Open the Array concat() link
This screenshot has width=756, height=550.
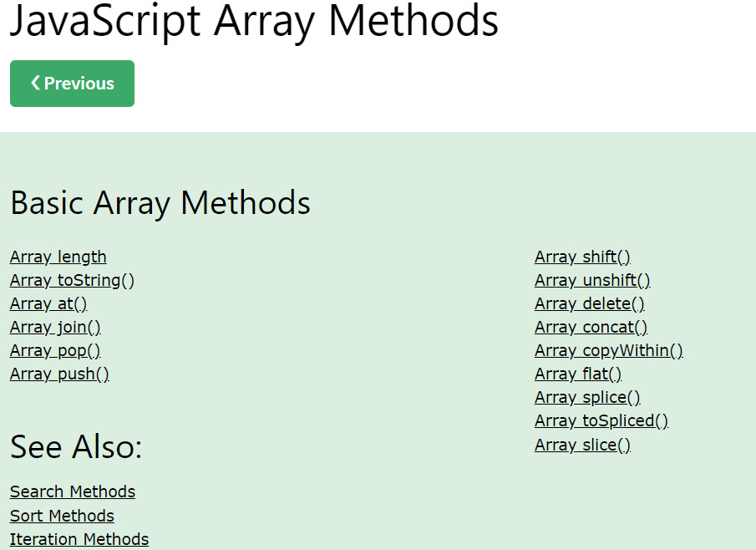pos(591,327)
